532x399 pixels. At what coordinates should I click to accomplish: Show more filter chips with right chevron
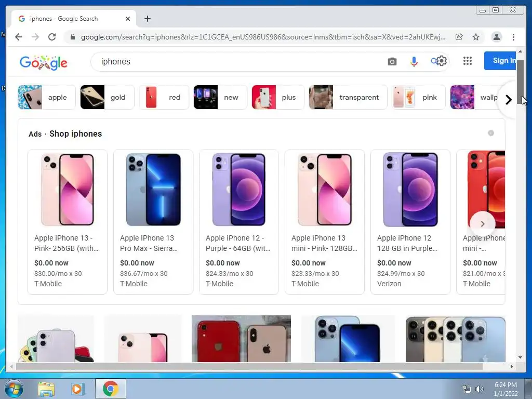pyautogui.click(x=508, y=100)
